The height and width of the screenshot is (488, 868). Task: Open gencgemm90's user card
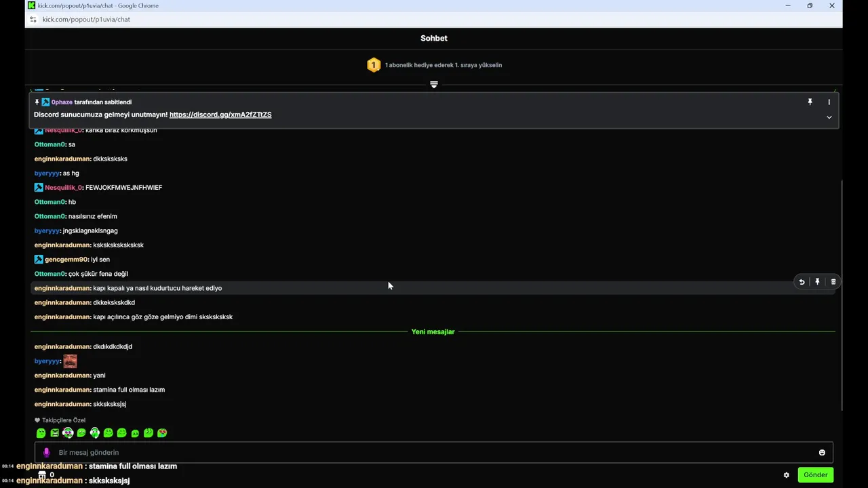click(66, 260)
